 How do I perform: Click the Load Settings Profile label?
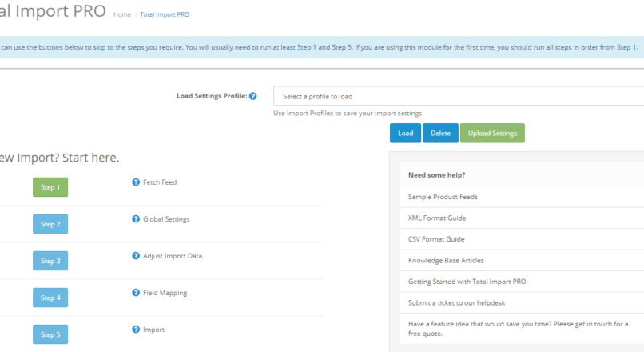[x=212, y=96]
